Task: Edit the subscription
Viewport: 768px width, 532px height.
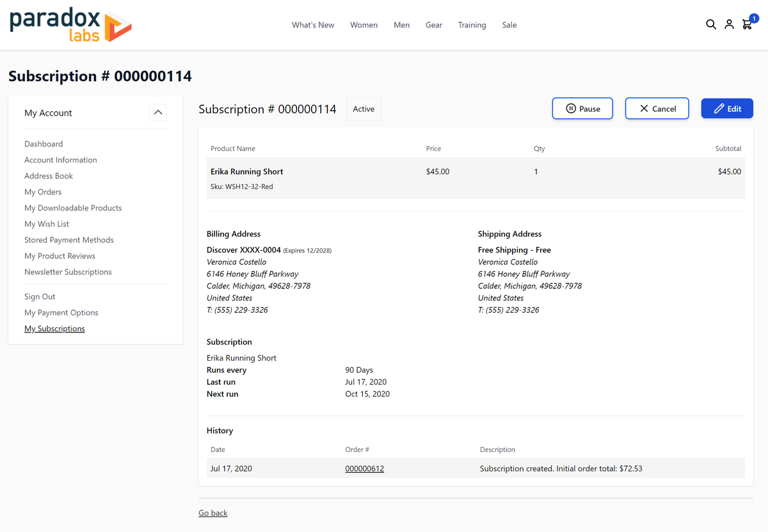Action: pyautogui.click(x=727, y=109)
